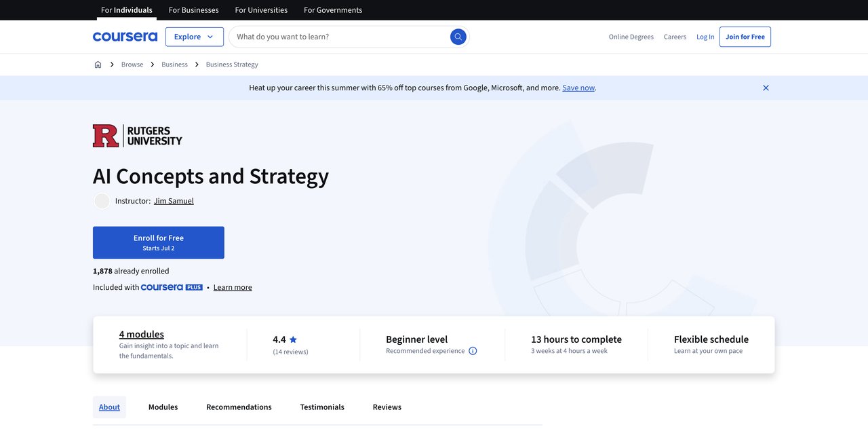The width and height of the screenshot is (868, 429).
Task: Click the 'AI Concepts and Strategy' title
Action: click(x=211, y=176)
